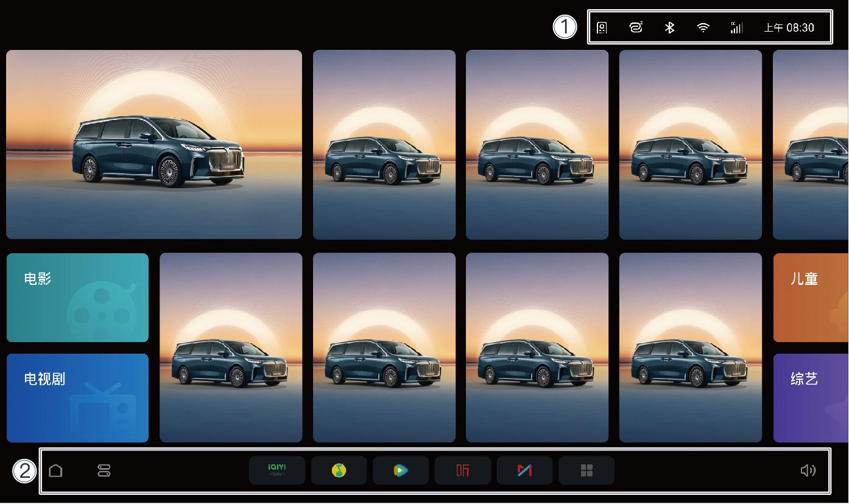Screen dimensions: 849x504
Task: Open the Tencent Video app
Action: click(401, 471)
